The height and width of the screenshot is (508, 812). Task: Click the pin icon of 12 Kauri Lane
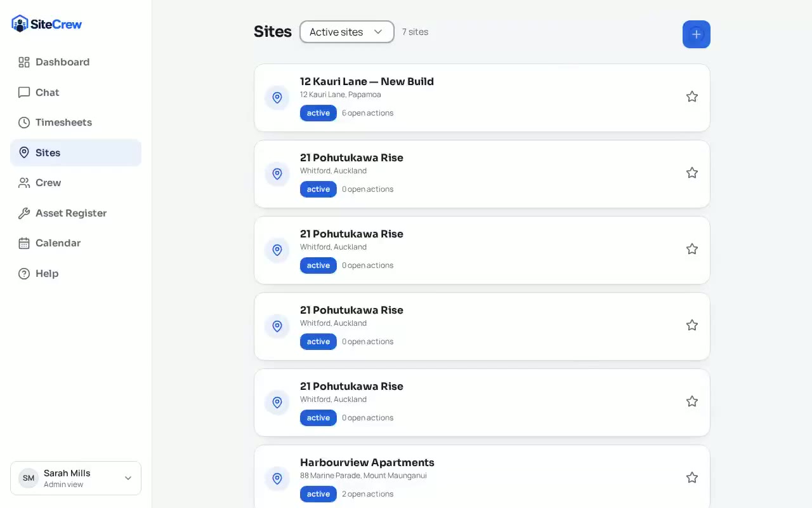[x=277, y=98]
